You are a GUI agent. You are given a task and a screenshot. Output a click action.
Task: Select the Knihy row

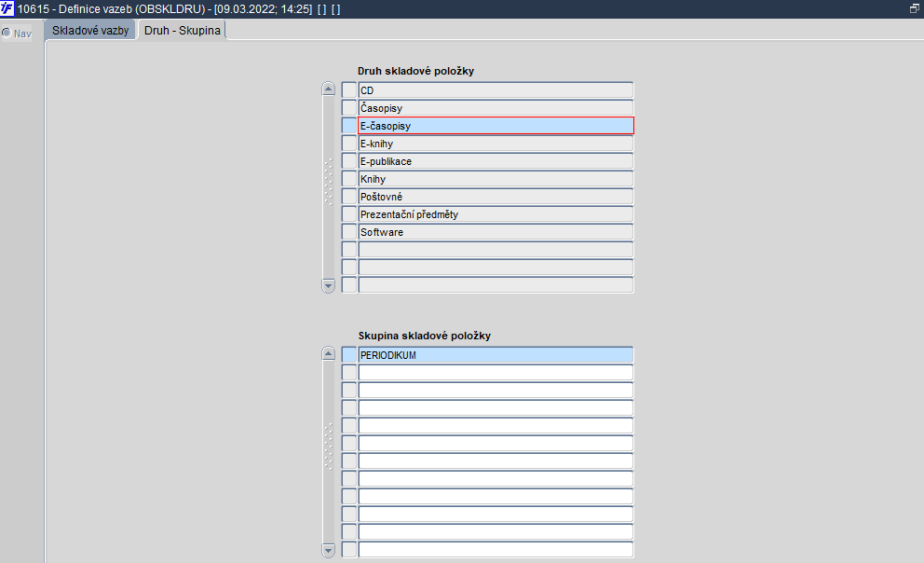click(496, 179)
